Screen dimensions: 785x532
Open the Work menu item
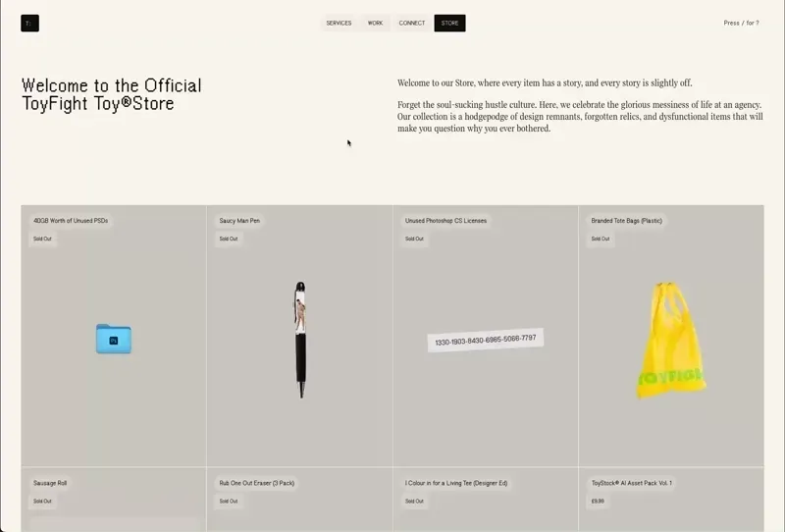(x=375, y=23)
